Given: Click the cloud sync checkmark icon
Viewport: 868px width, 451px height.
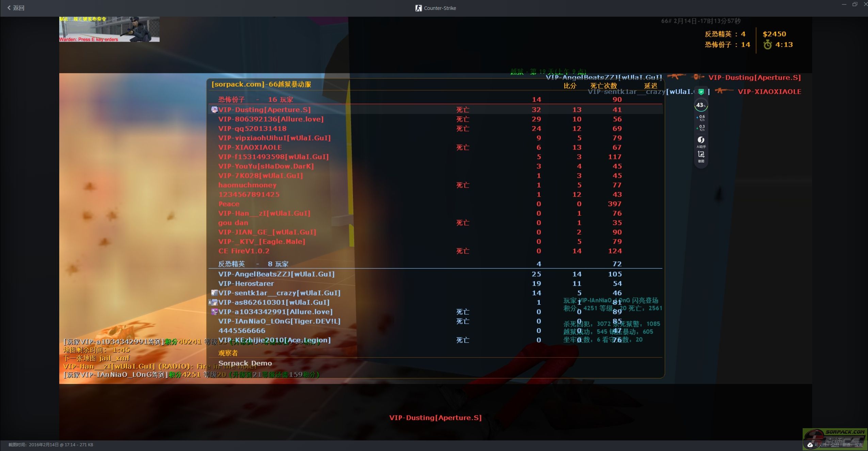Looking at the screenshot, I should (810, 445).
